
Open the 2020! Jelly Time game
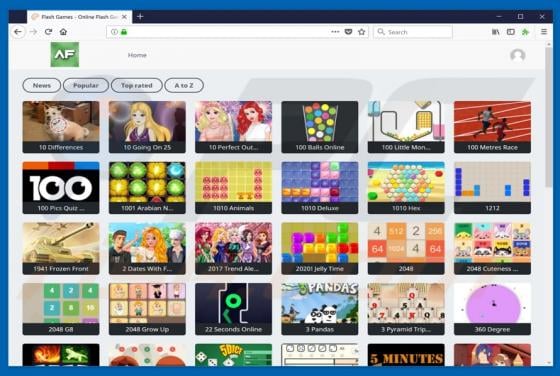pyautogui.click(x=320, y=248)
